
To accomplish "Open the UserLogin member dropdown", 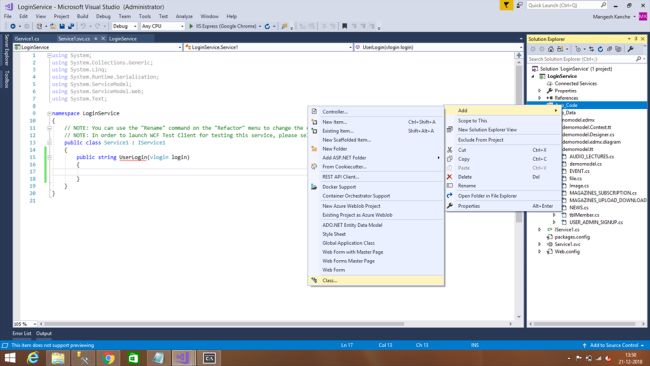I will point(439,47).
